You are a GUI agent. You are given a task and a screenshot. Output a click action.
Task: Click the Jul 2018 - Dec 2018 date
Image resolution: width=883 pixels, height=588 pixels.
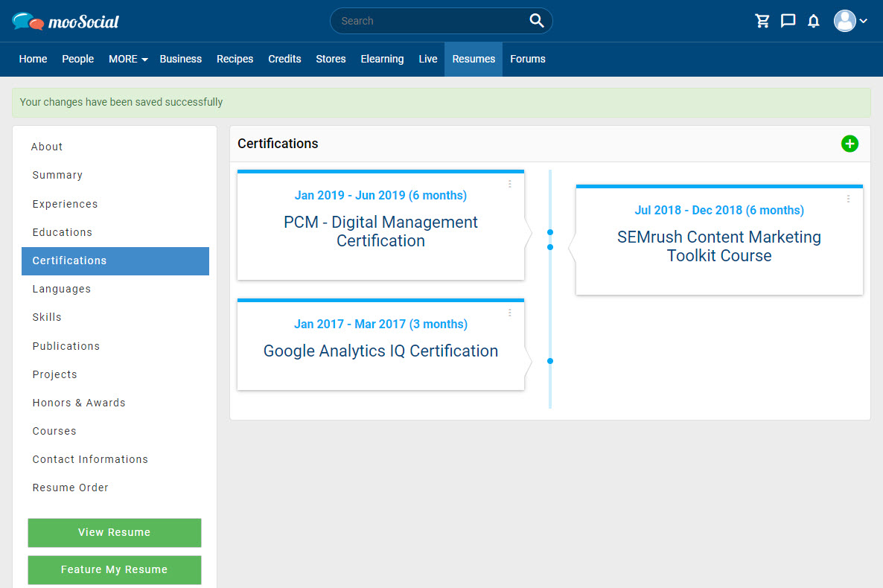pos(719,210)
